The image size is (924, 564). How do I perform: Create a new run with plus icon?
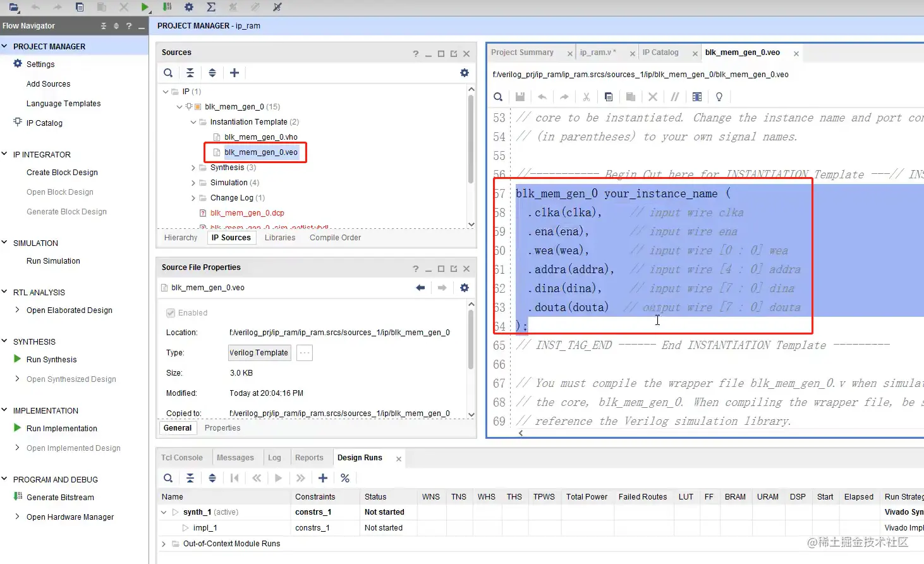click(x=323, y=478)
